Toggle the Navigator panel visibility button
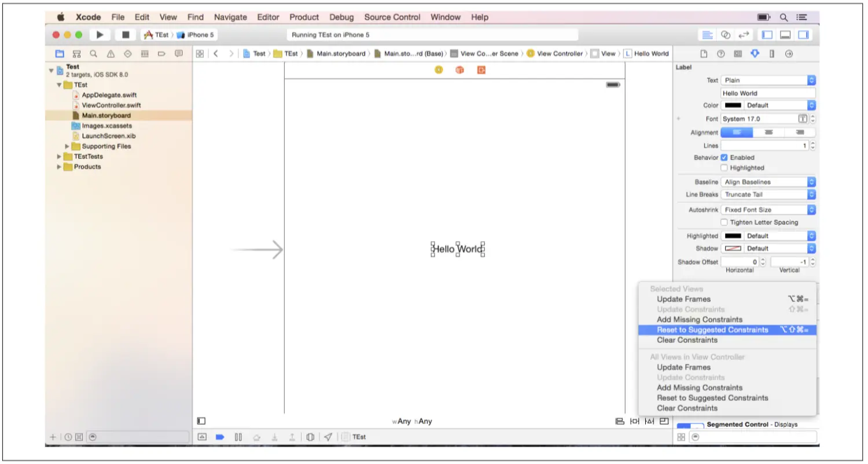This screenshot has height=464, width=868. (x=767, y=35)
